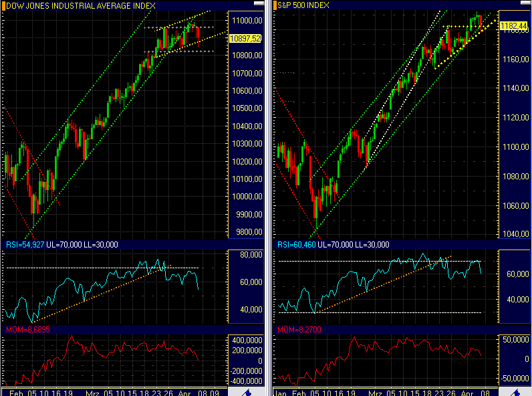This screenshot has height=396, width=532.
Task: Click LL=30,000 in Dow Jones RSI header
Action: point(101,245)
